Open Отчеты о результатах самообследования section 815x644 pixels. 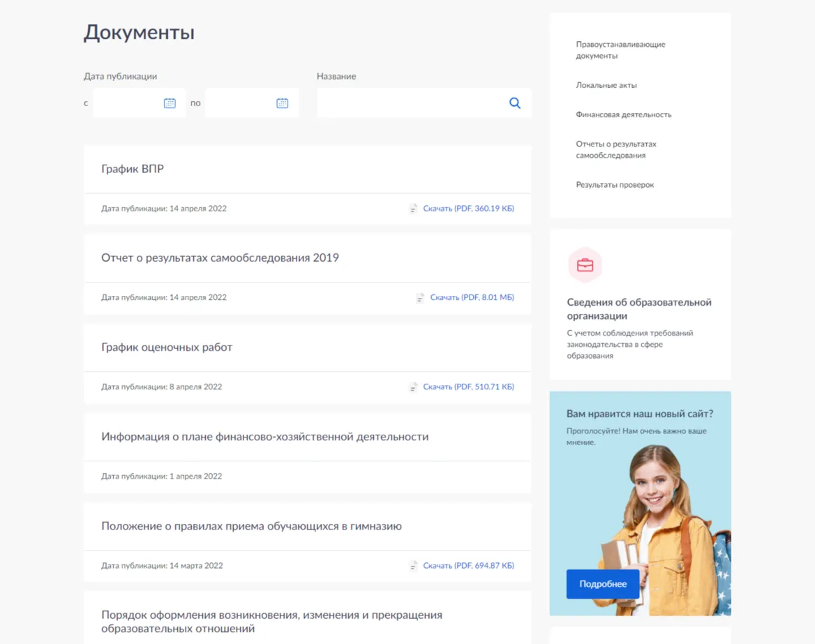pos(616,150)
